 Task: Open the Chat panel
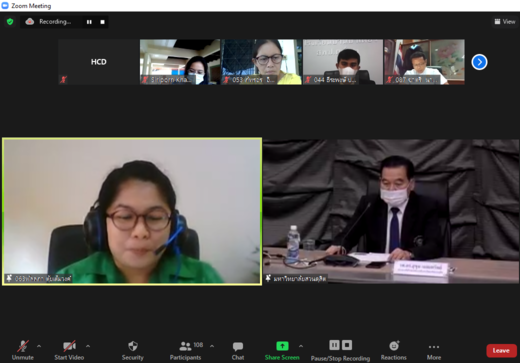click(x=238, y=350)
